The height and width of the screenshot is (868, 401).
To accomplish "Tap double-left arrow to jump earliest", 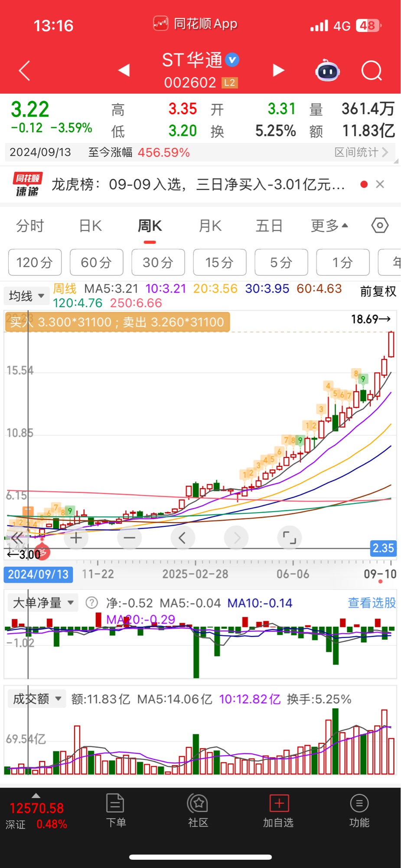I will point(17,538).
